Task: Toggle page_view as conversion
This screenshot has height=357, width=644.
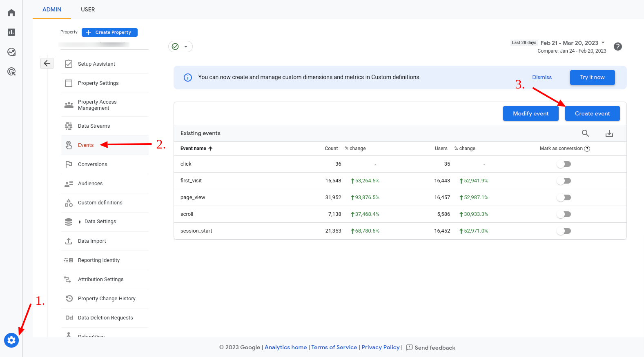Action: click(x=564, y=197)
